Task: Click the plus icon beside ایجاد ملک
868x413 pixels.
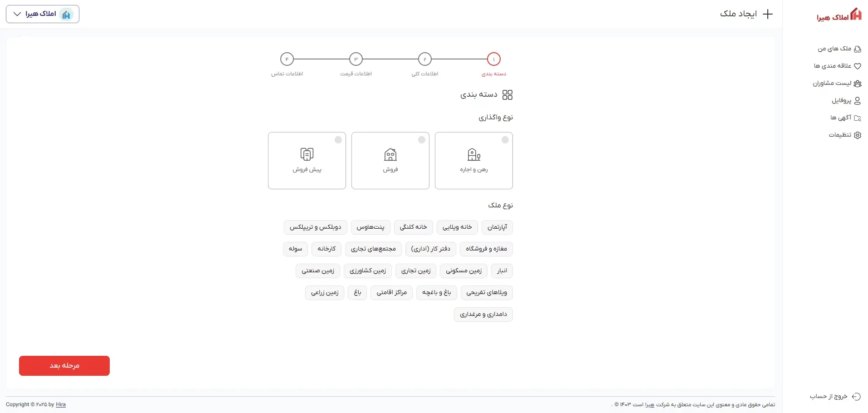Action: coord(767,14)
